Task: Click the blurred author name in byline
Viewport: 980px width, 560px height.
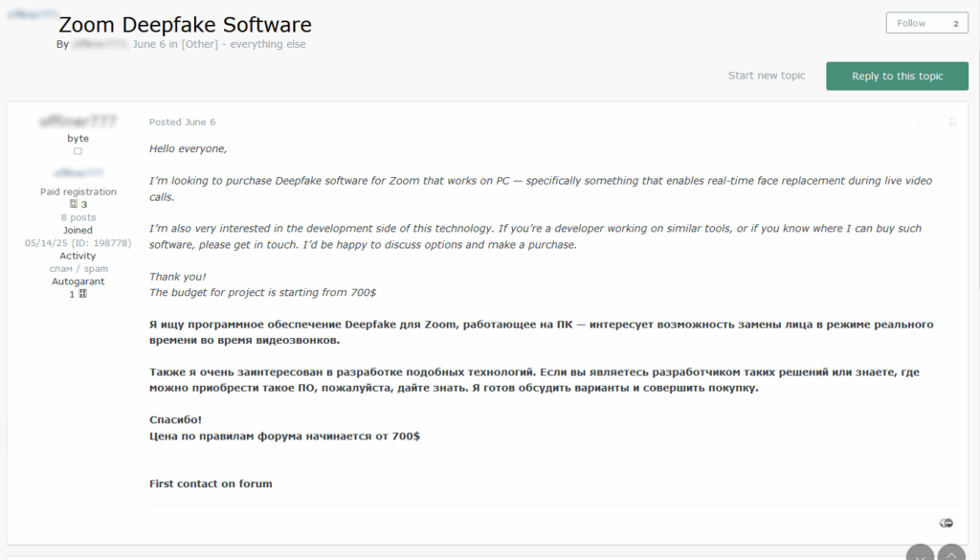Action: (x=100, y=44)
